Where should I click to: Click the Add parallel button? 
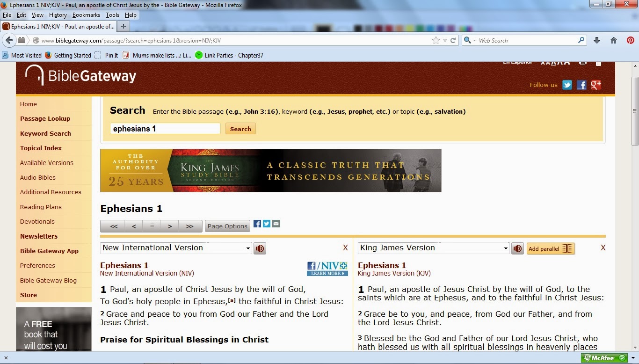click(551, 248)
